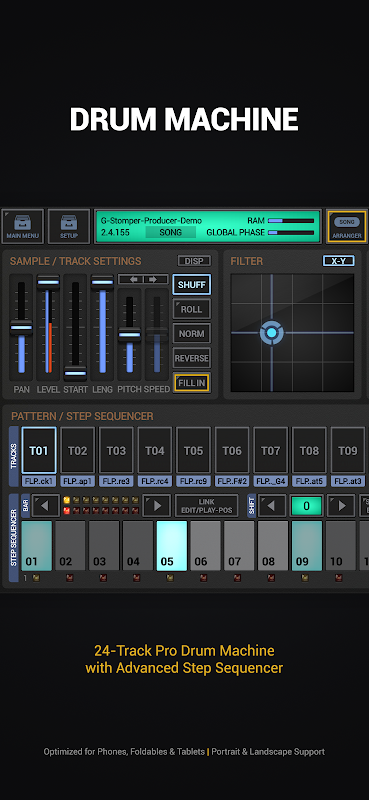The height and width of the screenshot is (800, 369).
Task: Toggle step 04 pad
Action: 138,545
